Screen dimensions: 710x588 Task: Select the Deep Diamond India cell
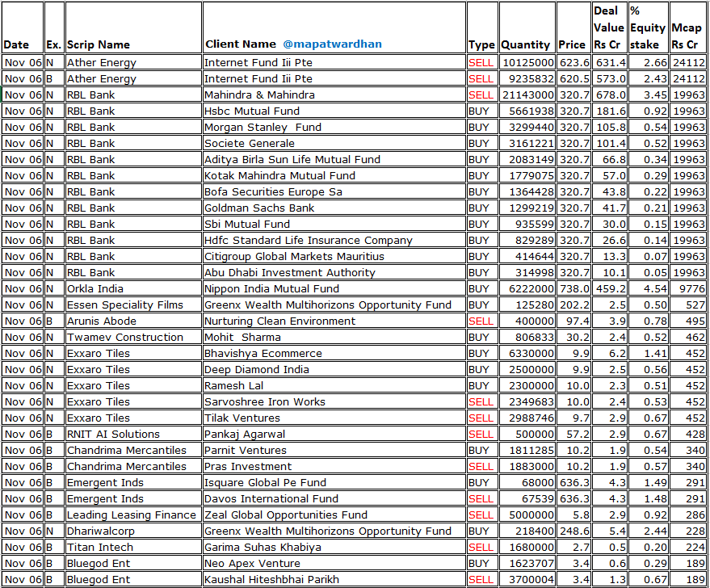tap(334, 370)
